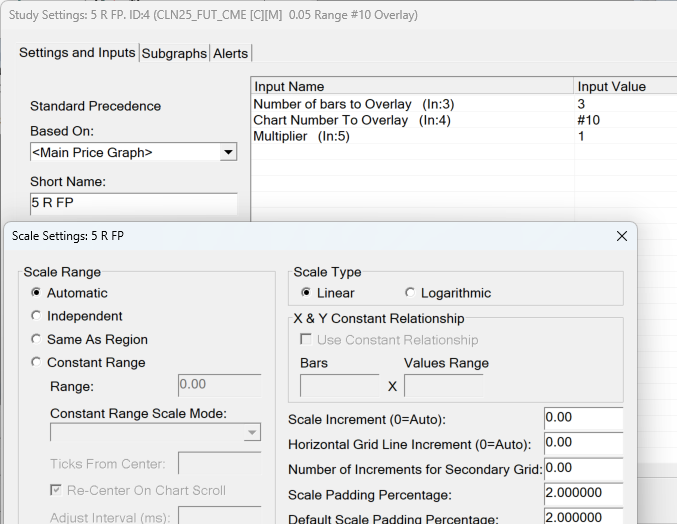Select Linear scale type

click(x=305, y=293)
